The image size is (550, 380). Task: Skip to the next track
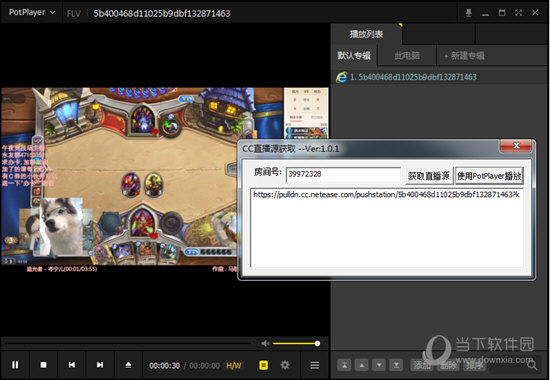point(100,365)
